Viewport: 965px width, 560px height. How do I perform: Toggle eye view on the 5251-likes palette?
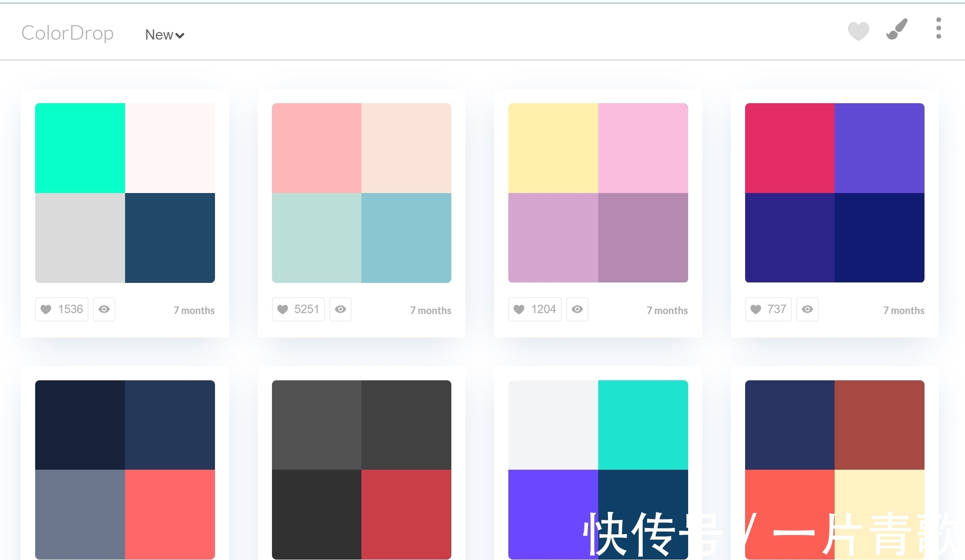tap(341, 309)
